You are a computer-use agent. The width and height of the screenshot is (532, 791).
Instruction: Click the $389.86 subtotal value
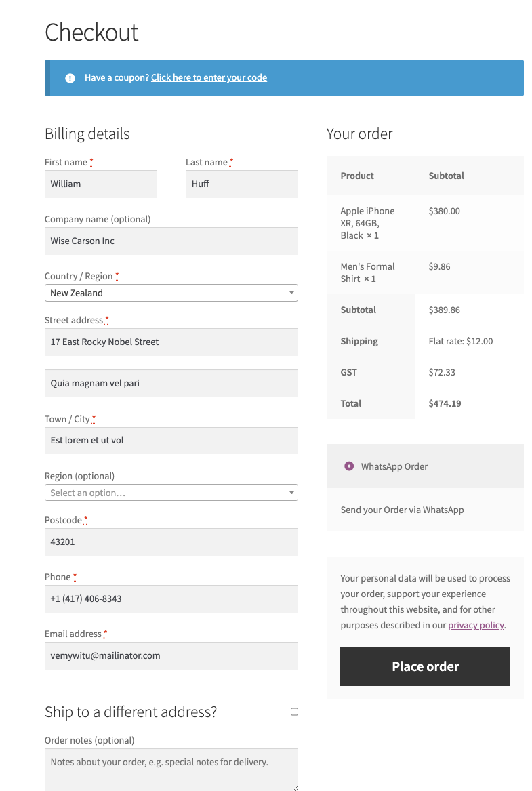(x=445, y=310)
